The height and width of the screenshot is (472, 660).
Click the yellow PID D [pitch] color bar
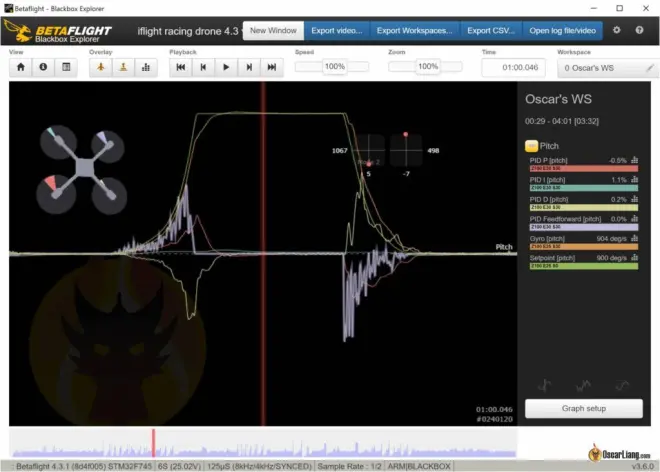pos(584,208)
